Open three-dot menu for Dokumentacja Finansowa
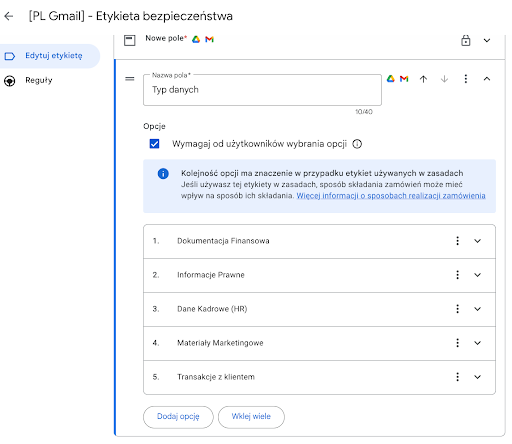 pos(457,241)
